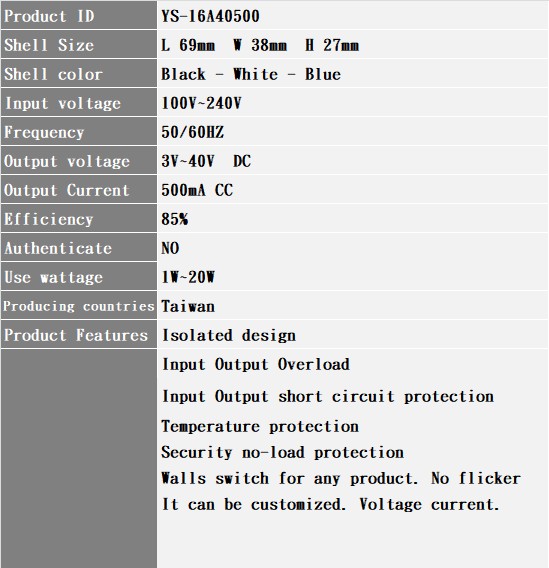Click the Efficiency 85% value
Viewport: 549px width, 568px height.
tap(175, 219)
